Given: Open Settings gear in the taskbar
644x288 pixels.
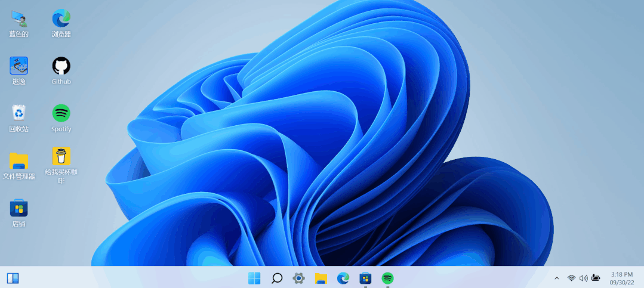Looking at the screenshot, I should (298, 278).
